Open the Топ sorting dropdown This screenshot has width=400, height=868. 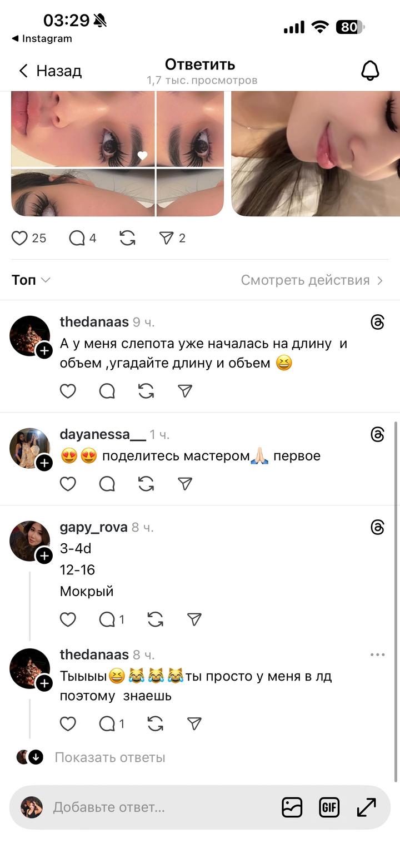[x=31, y=280]
